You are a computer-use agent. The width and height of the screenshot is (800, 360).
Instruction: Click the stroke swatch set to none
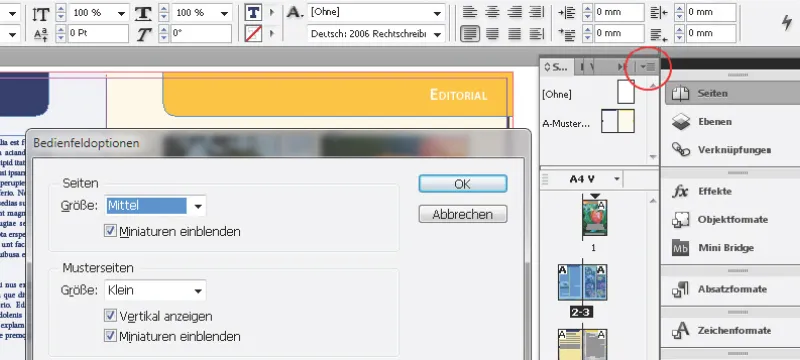coord(254,34)
